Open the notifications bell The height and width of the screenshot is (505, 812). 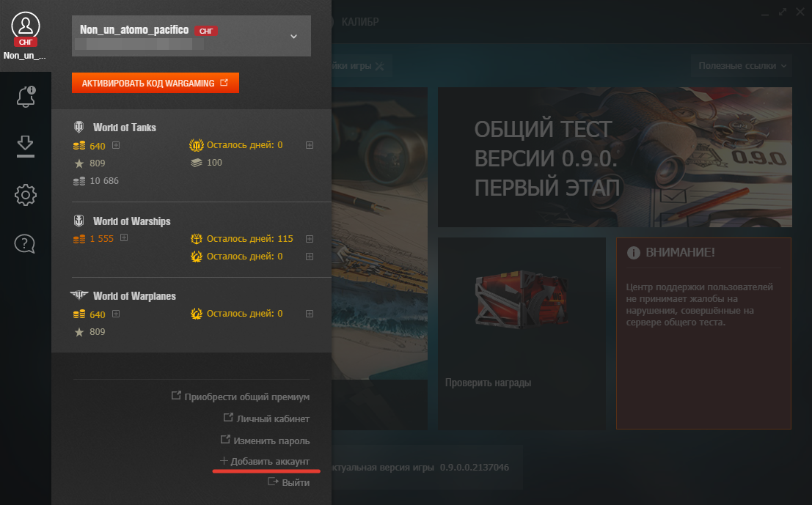[26, 97]
